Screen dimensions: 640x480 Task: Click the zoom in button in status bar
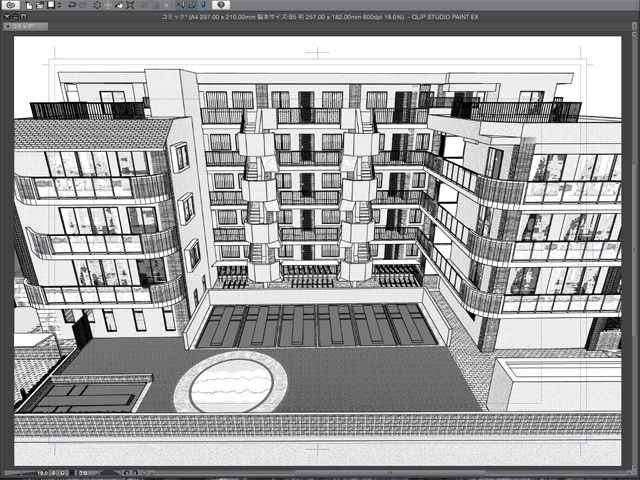coord(62,473)
